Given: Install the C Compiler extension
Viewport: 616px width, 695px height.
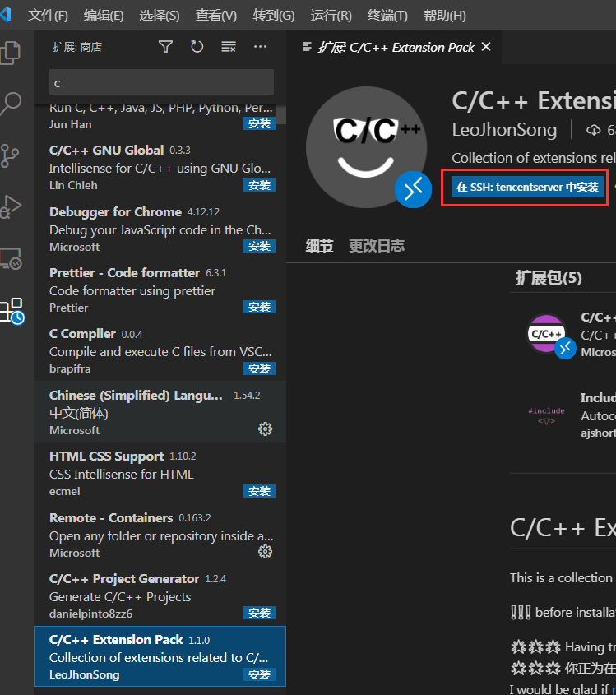Looking at the screenshot, I should (259, 368).
